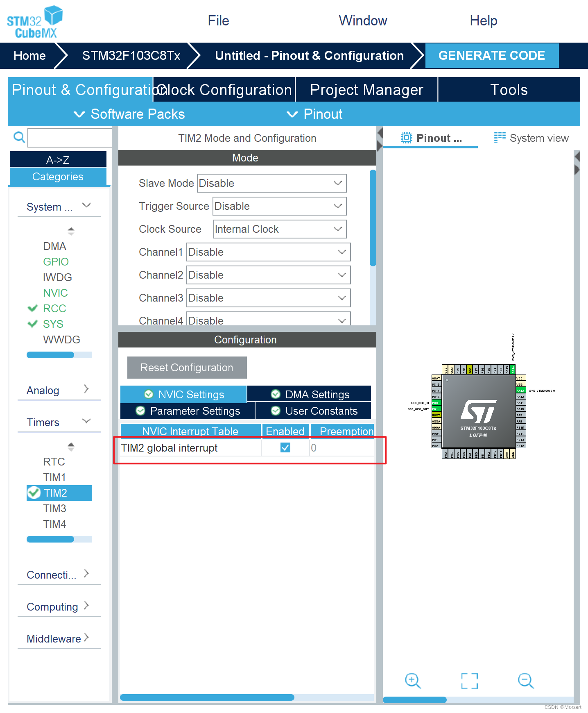The width and height of the screenshot is (588, 713).
Task: Open NVIC Settings tab
Action: coord(183,394)
